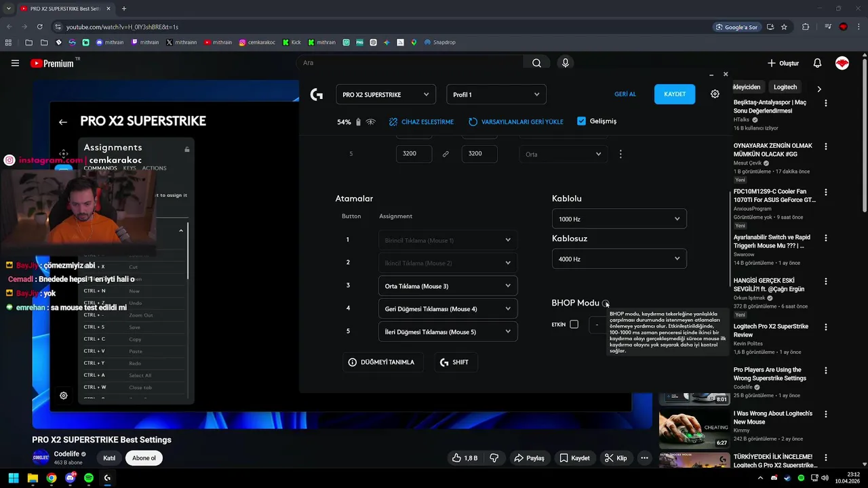The height and width of the screenshot is (488, 868).
Task: Click the Katıl join button
Action: point(109,458)
